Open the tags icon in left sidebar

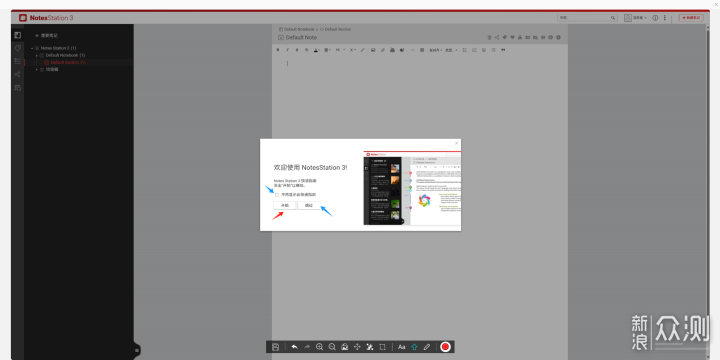[x=17, y=48]
